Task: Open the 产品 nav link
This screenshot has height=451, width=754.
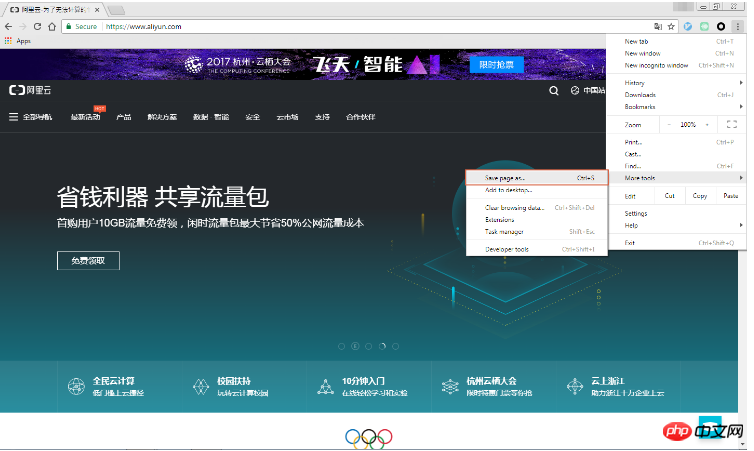Action: coord(124,117)
